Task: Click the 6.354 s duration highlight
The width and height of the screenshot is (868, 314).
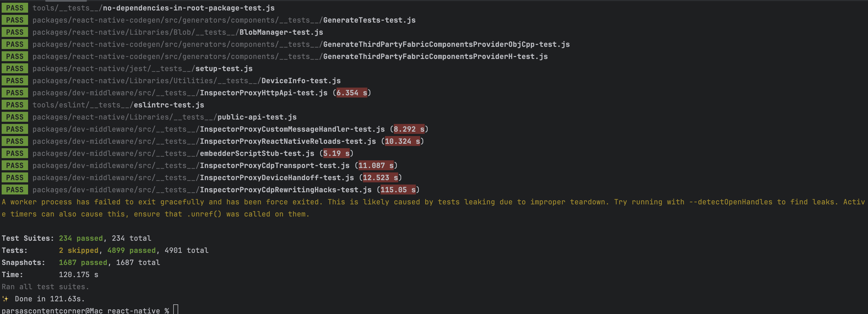Action: click(351, 93)
